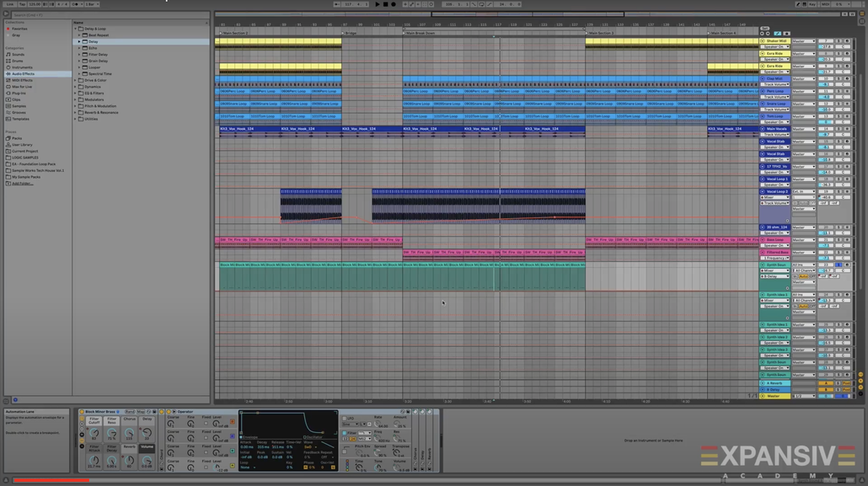Toggle the Tom Loop track activator
Image resolution: width=868 pixels, height=486 pixels.
point(825,116)
